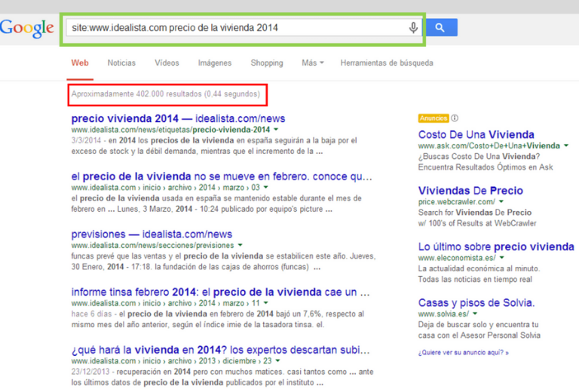Screen dimensions: 579x392
Task: Expand arrow beside '2014 › marzo › 03' URL
Action: point(266,188)
